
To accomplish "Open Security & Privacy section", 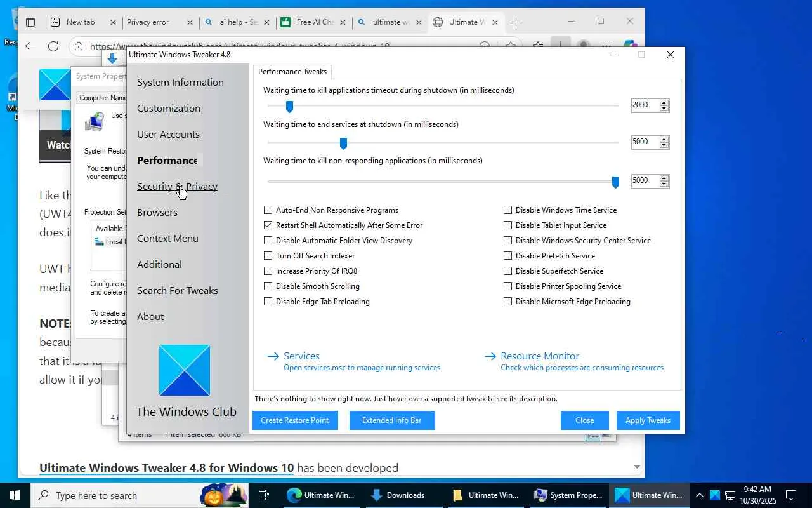I will click(177, 187).
